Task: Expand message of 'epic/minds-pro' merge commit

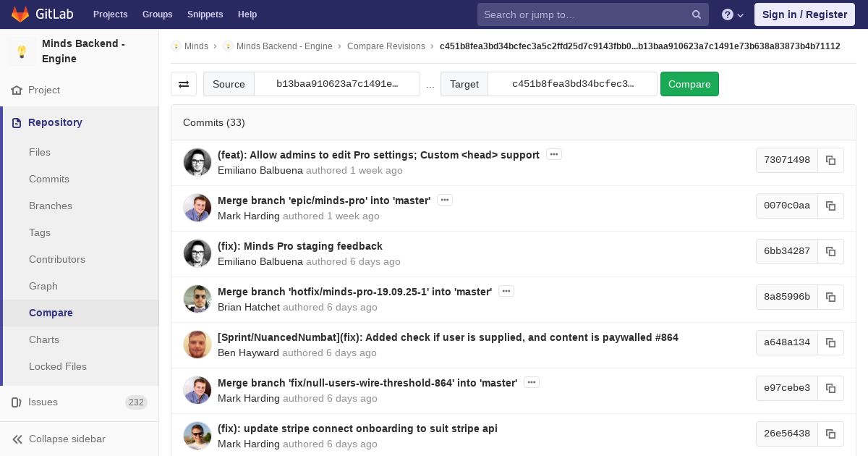Action: click(x=445, y=200)
